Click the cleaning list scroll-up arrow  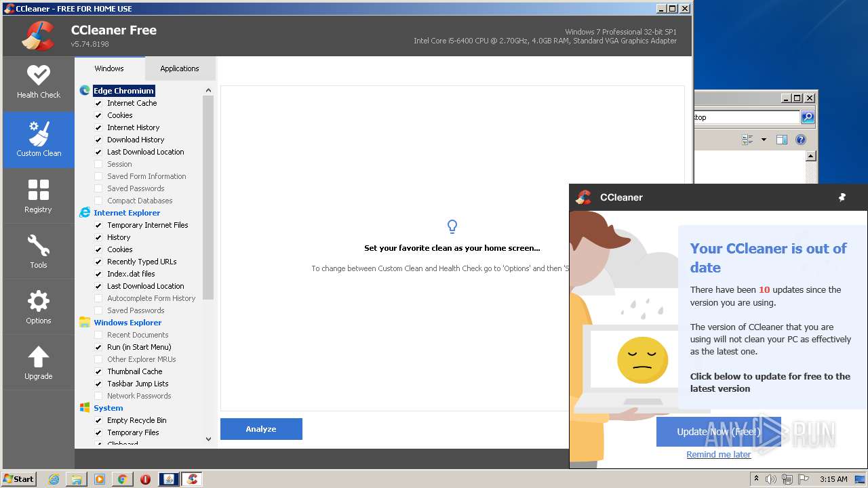pos(208,90)
